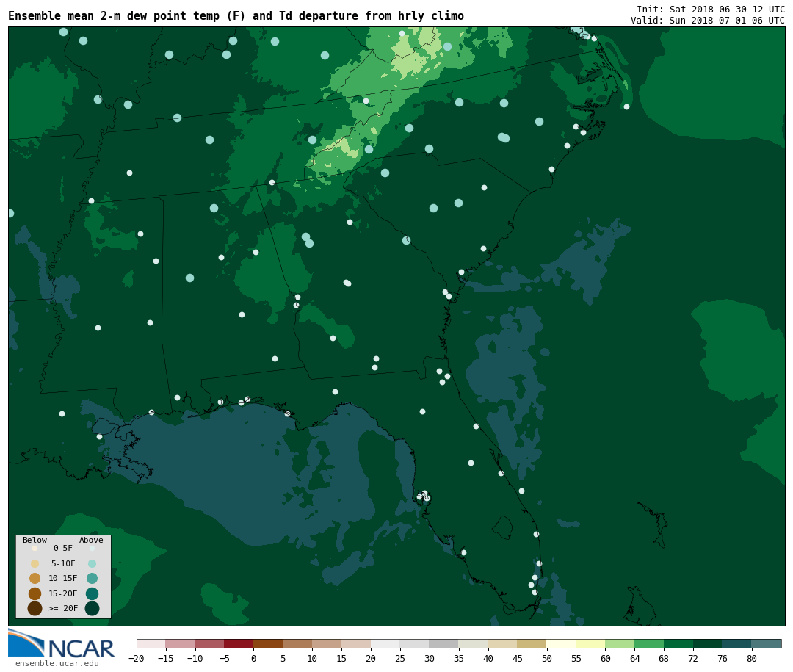This screenshot has height=672, width=793.
Task: Click the '50' color bar tick label
Action: click(x=547, y=658)
